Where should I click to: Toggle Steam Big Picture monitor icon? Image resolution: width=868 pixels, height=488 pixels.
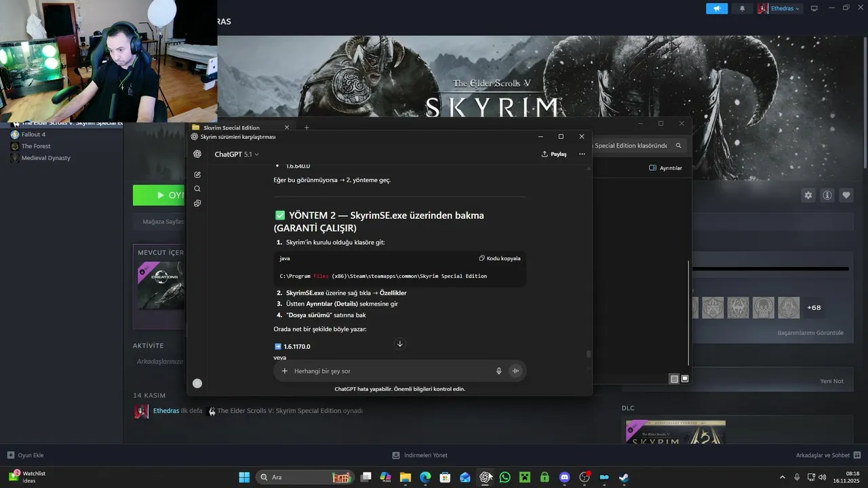pyautogui.click(x=814, y=8)
